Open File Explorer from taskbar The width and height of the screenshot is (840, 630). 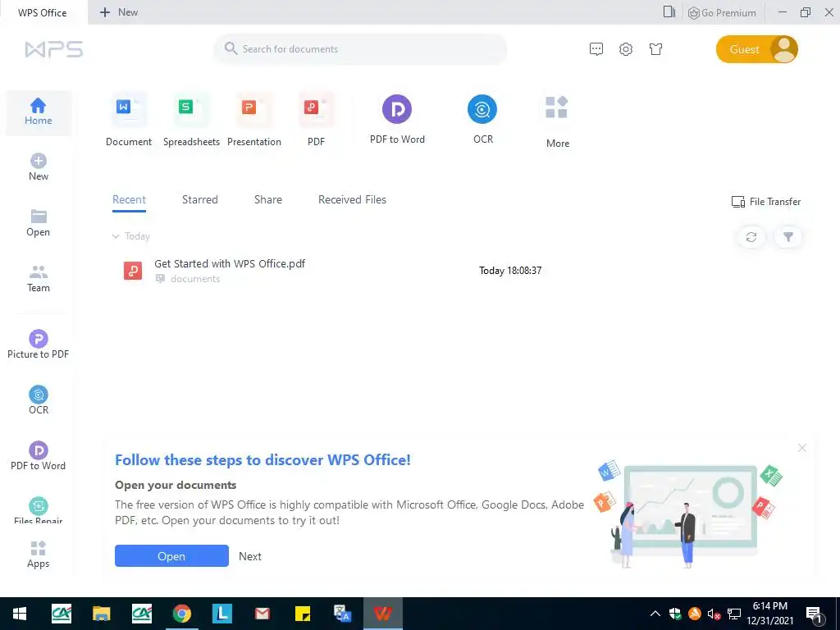click(101, 614)
